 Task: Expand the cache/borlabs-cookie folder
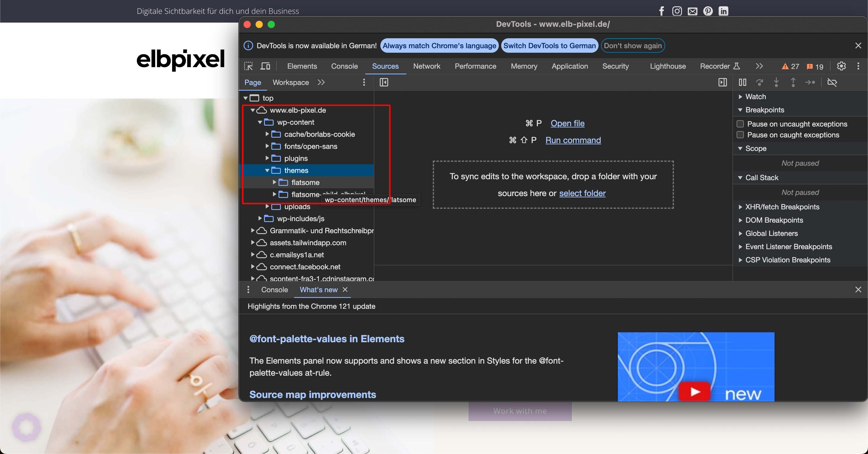(x=267, y=134)
